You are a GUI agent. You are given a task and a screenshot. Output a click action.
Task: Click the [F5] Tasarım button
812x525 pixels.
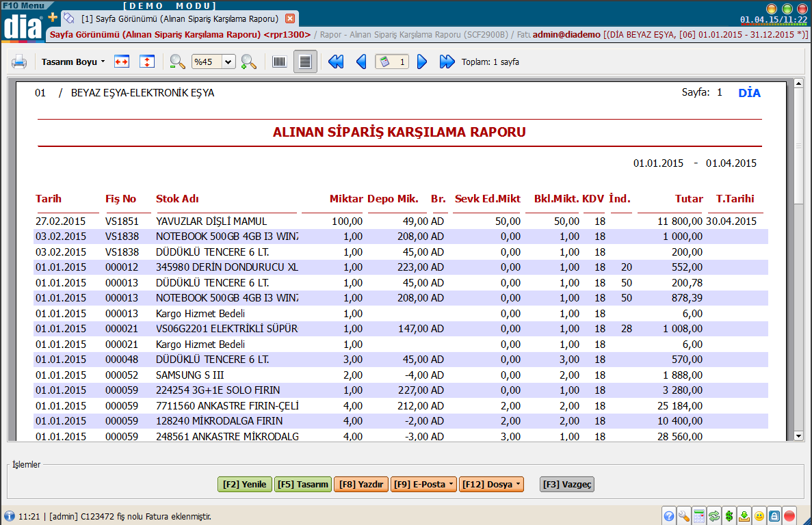[303, 484]
